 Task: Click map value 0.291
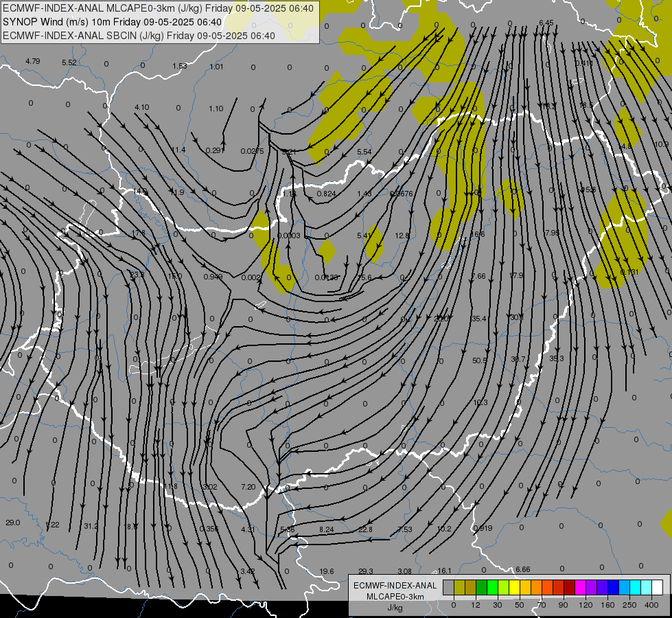(x=215, y=150)
